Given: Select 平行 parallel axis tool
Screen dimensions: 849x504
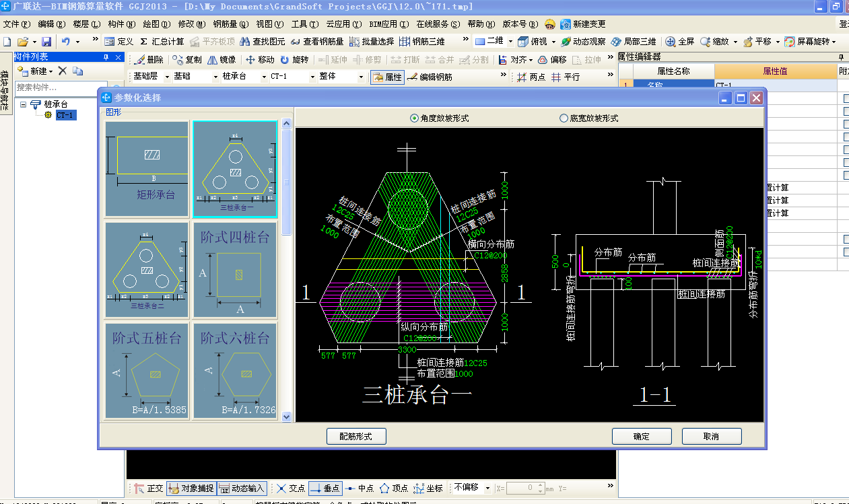Looking at the screenshot, I should click(x=566, y=77).
